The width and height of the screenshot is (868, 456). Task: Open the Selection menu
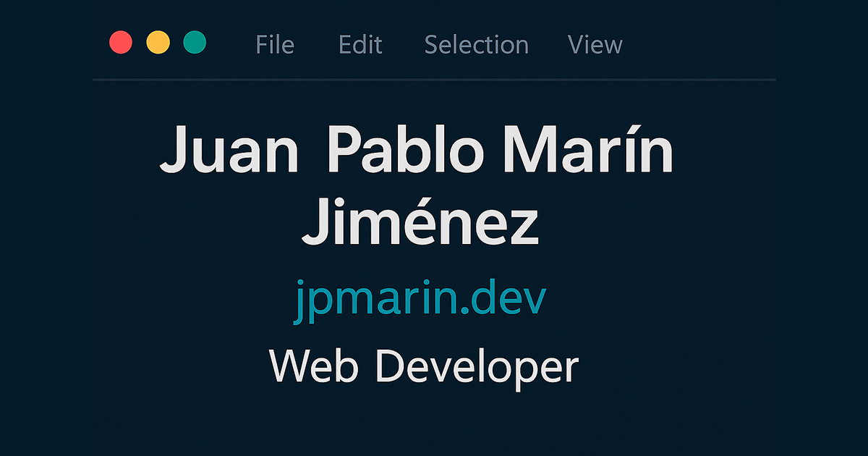pyautogui.click(x=476, y=45)
